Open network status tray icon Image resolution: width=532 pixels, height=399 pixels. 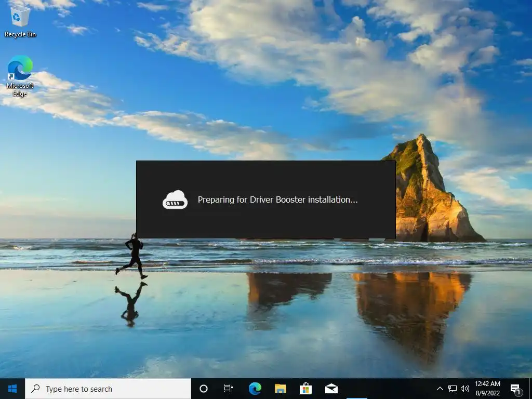453,389
